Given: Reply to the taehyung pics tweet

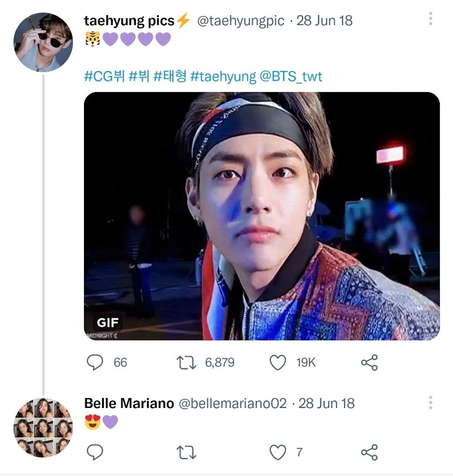Looking at the screenshot, I should coord(95,363).
